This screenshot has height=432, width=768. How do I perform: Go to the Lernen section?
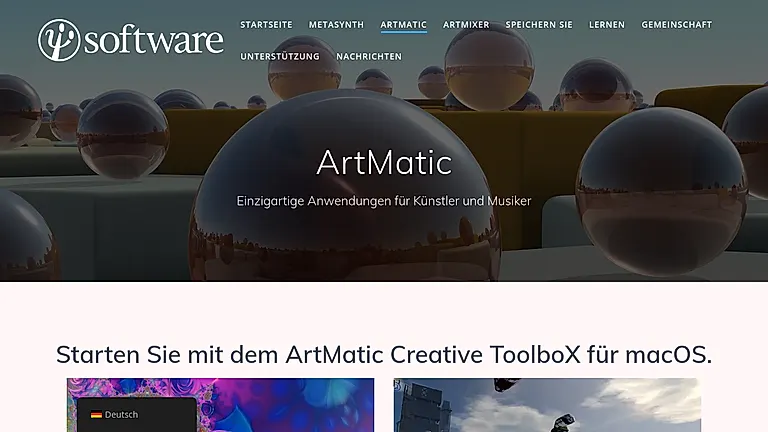[x=607, y=24]
